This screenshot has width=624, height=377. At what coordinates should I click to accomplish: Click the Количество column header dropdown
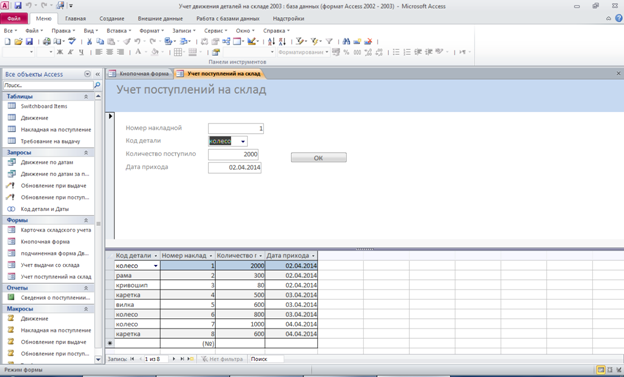(261, 256)
